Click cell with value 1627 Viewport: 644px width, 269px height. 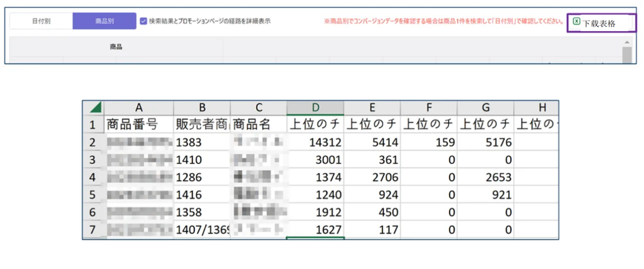(x=315, y=229)
